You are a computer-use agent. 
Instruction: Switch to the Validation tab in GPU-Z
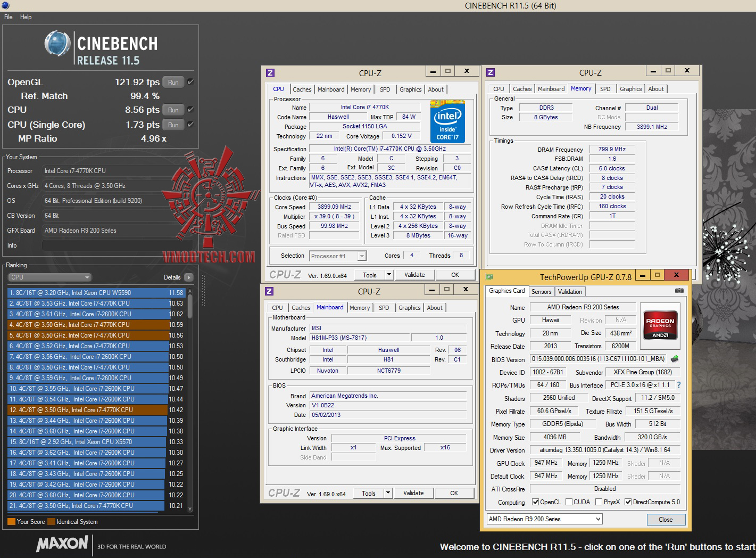coord(570,292)
